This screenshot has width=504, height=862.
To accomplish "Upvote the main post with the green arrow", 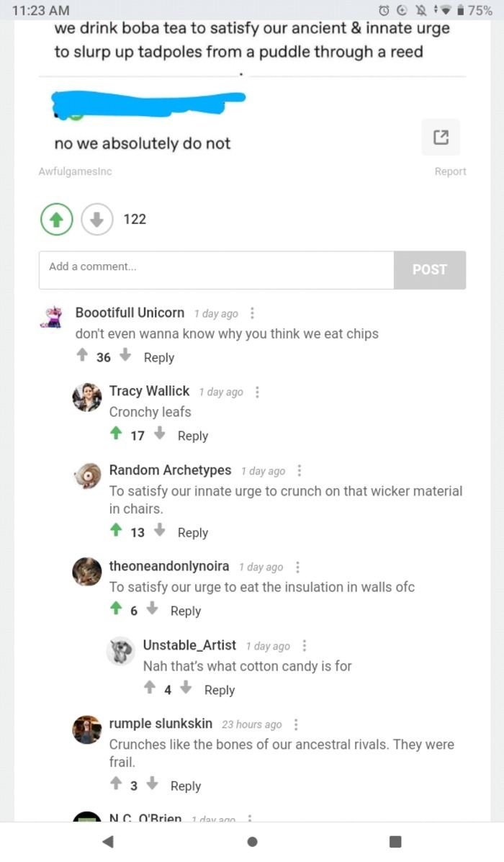I will pos(56,219).
